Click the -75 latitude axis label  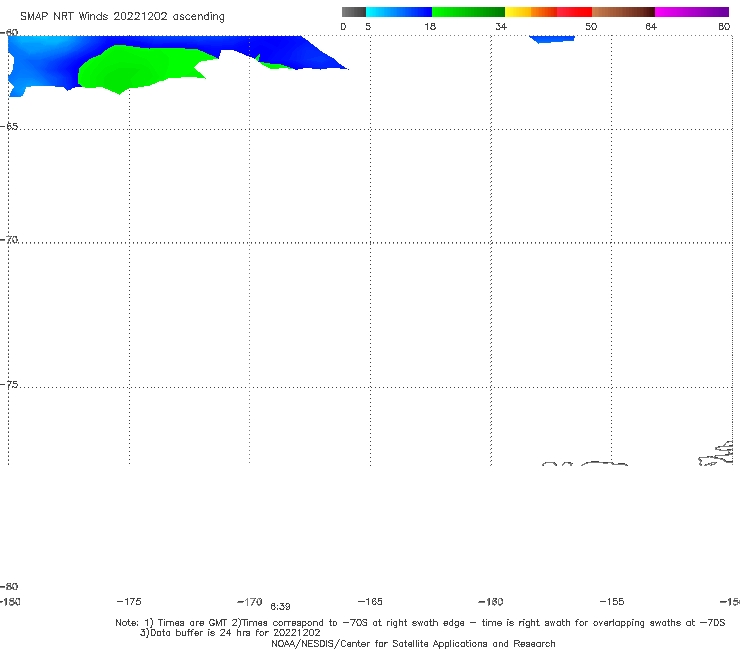[x=9, y=385]
